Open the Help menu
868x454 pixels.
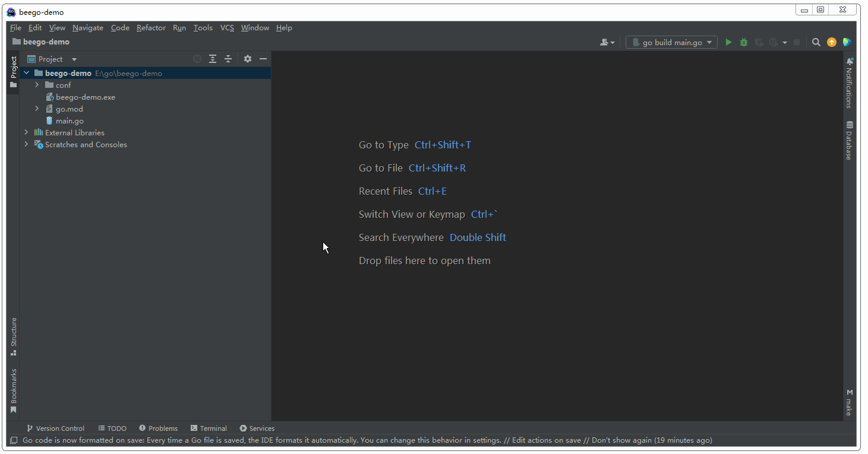[284, 28]
